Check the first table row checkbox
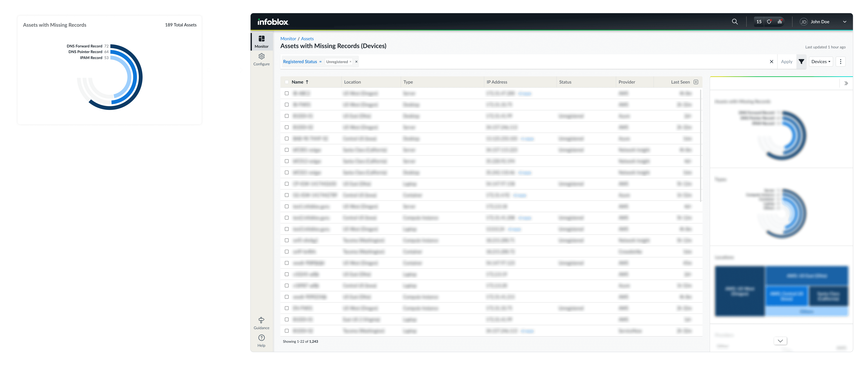The image size is (868, 365). pyautogui.click(x=286, y=93)
